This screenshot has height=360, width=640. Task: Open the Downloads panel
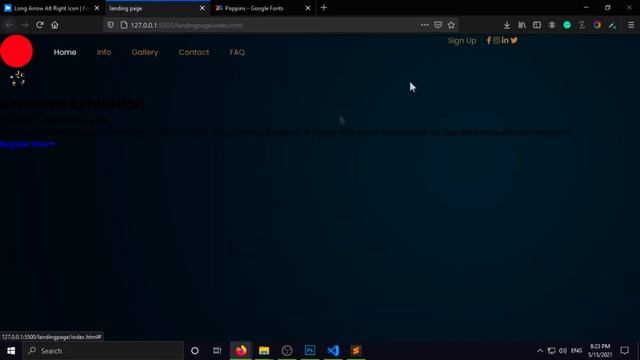(x=507, y=25)
